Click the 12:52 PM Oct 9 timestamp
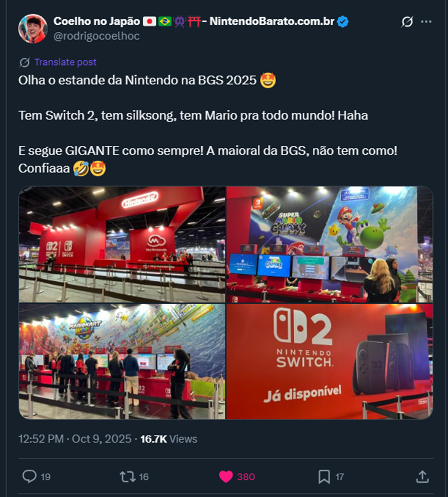The height and width of the screenshot is (497, 448). pyautogui.click(x=75, y=439)
